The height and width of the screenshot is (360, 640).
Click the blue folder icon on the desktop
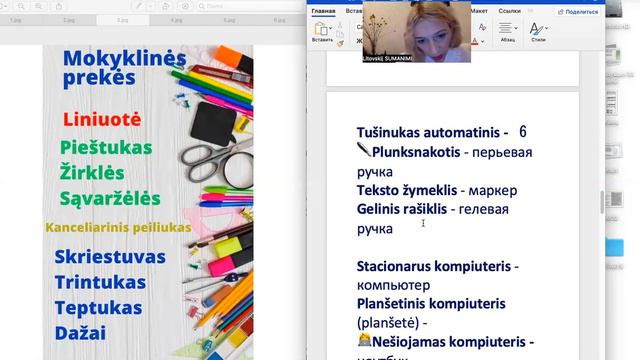tap(614, 247)
